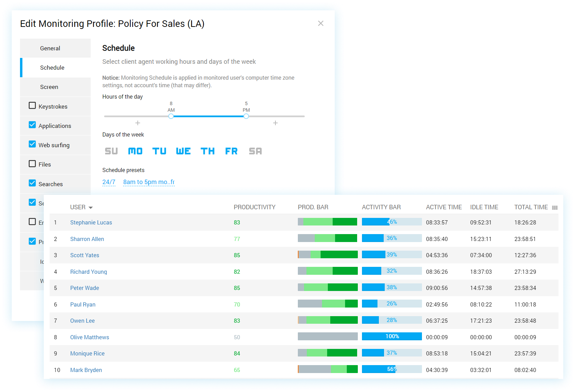Sort table by Active Time header
Screen dimensions: 575x392
point(444,207)
